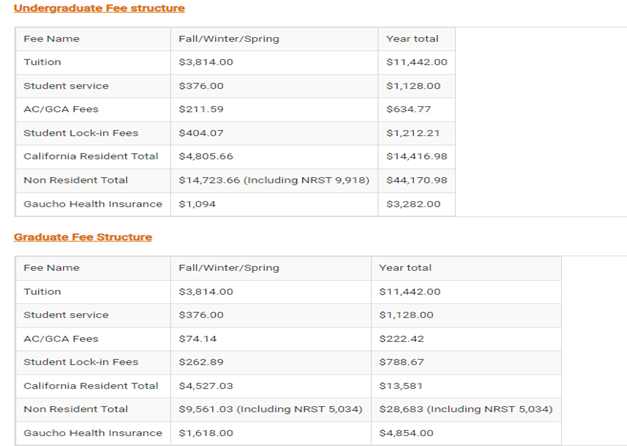
Task: Select $28,683 Including NRST 5,034 cell
Action: coord(466,409)
